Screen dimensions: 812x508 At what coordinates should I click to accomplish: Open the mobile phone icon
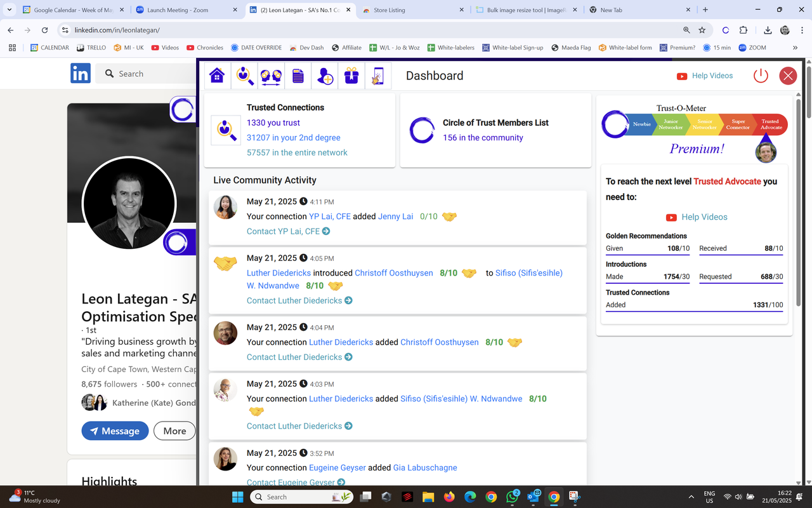tap(378, 76)
